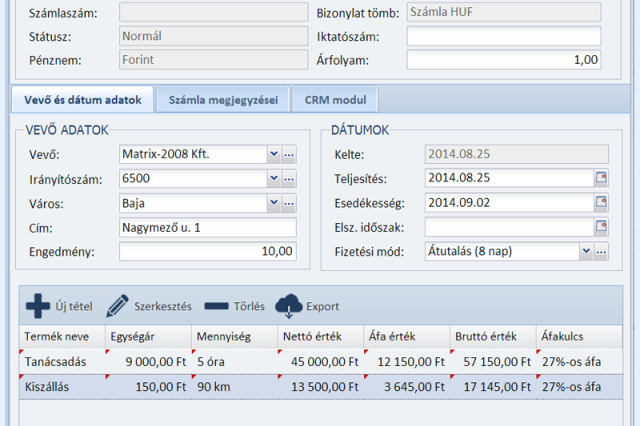
Task: Click ellipsis button next to Vevő field
Action: (289, 155)
